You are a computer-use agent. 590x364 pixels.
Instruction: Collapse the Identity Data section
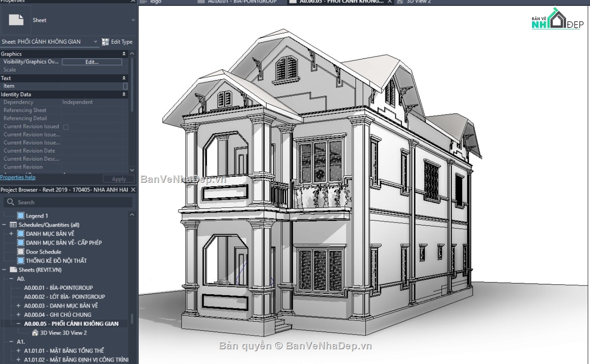124,94
